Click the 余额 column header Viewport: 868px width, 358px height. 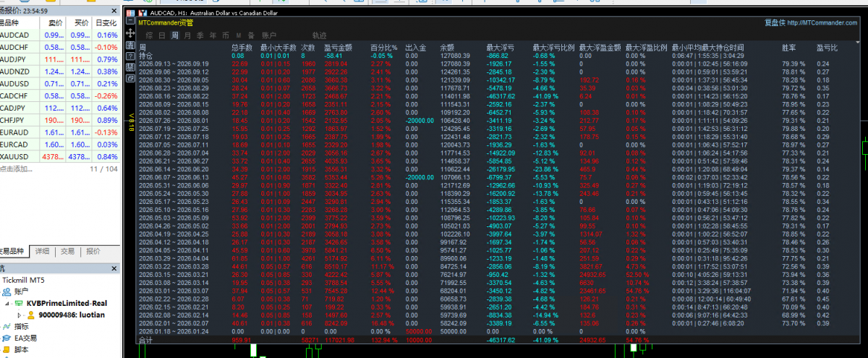coord(446,48)
